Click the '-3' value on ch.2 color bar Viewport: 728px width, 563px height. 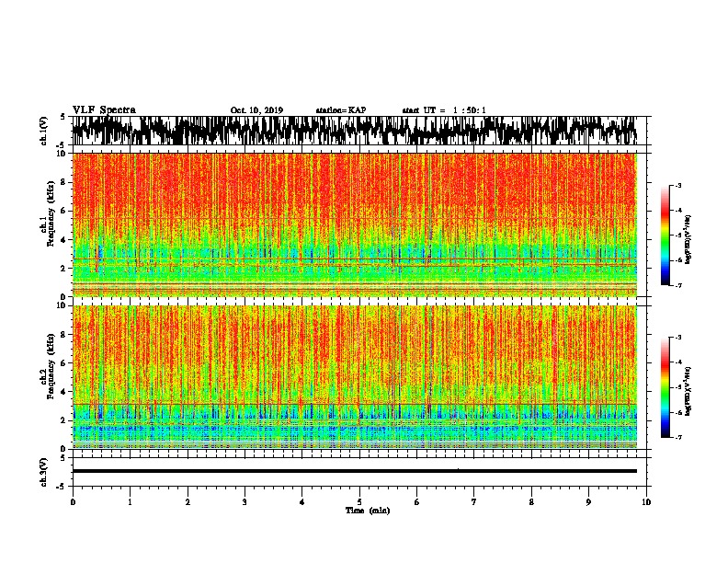[x=677, y=338]
